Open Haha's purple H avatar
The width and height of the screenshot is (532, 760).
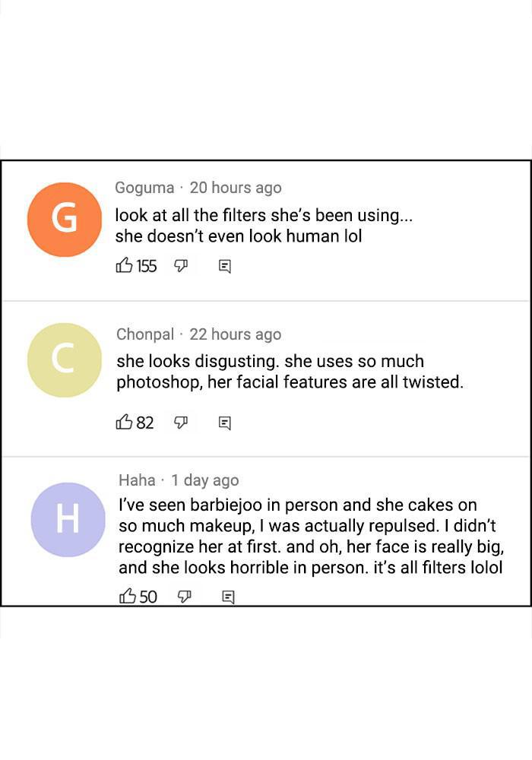68,520
